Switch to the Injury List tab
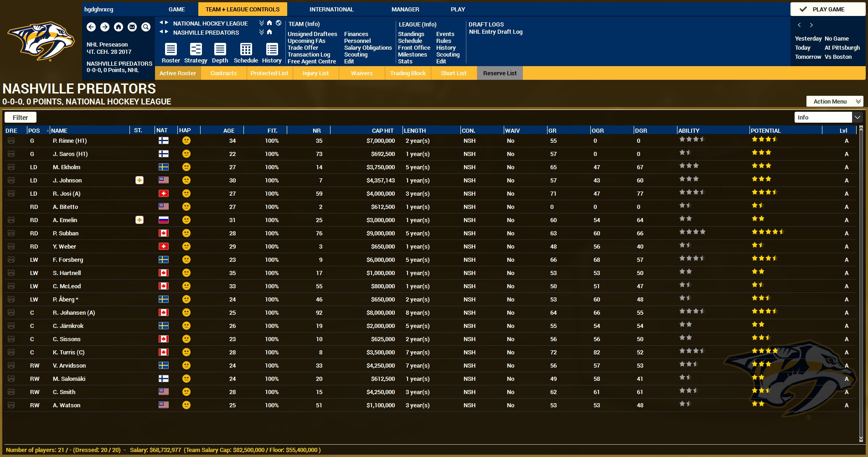Image resolution: width=868 pixels, height=457 pixels. coord(315,73)
